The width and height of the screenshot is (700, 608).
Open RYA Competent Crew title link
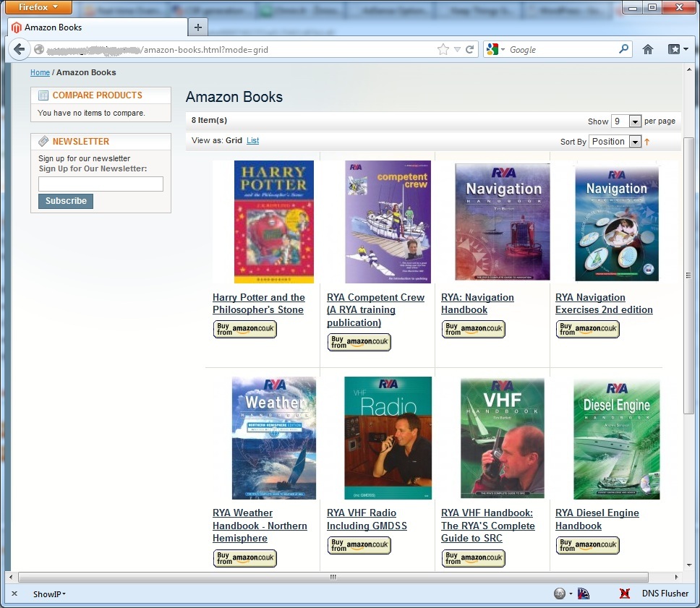(376, 310)
